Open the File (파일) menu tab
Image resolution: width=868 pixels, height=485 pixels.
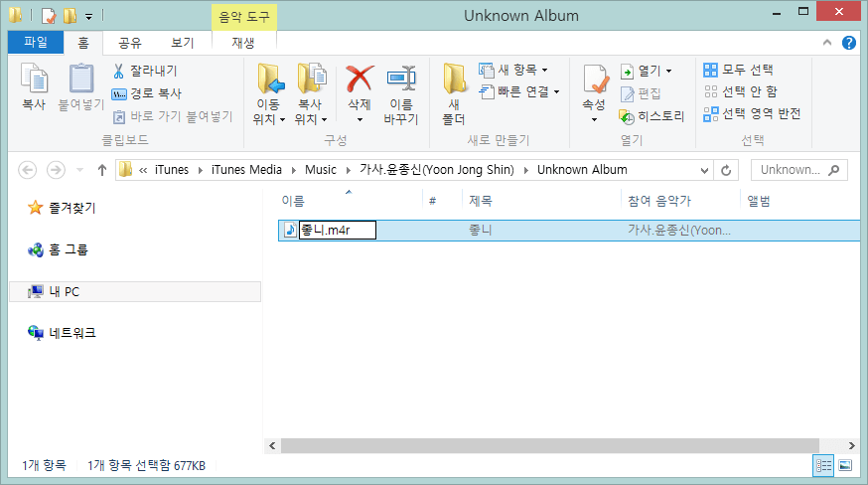point(35,43)
